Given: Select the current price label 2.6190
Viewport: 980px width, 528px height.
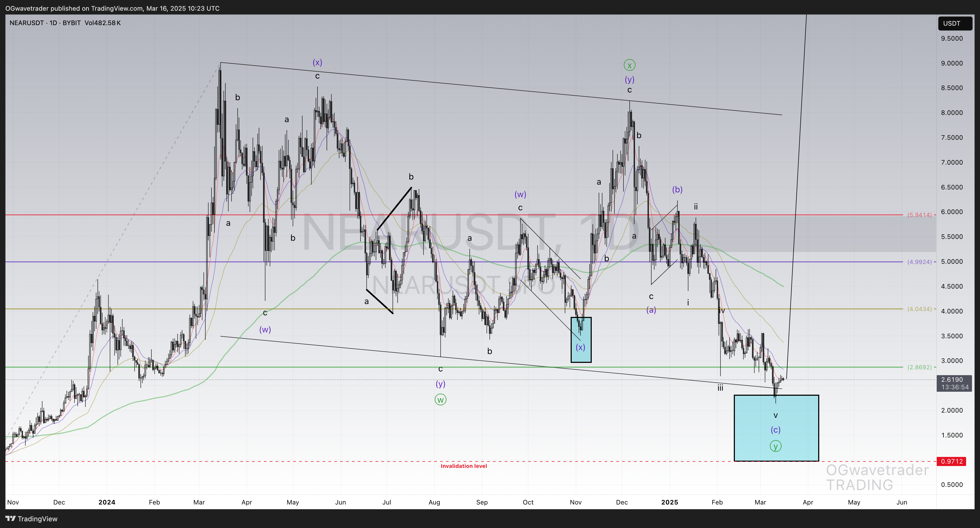Looking at the screenshot, I should (955, 380).
